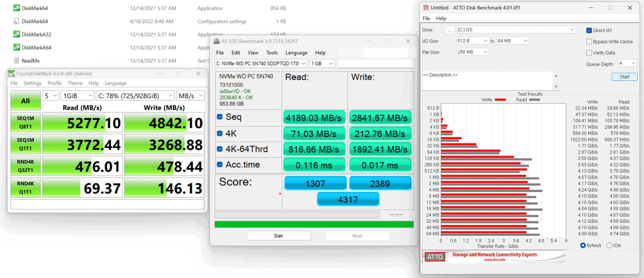Screen dimensions: 644x278
Task: Click the DiskMarkA64 file icon
Action: tap(17, 47)
